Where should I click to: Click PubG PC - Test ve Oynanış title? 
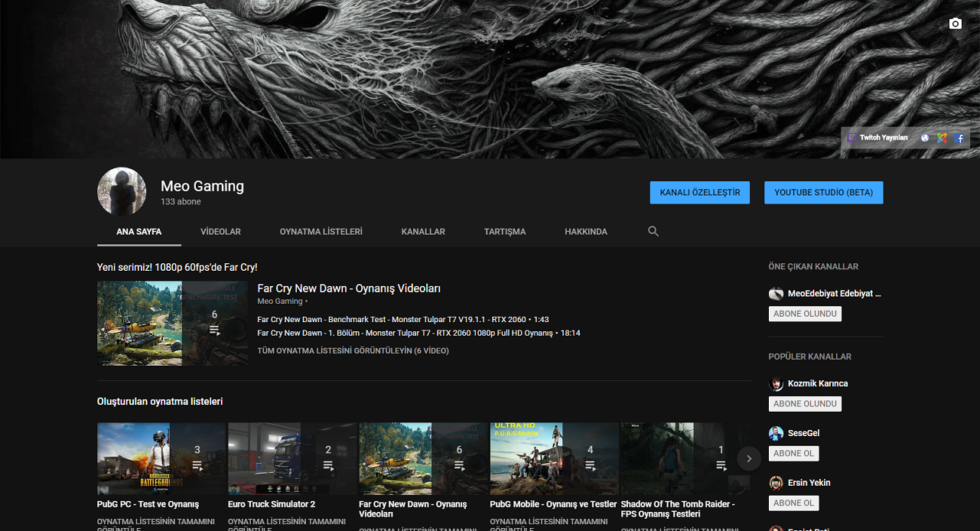(x=148, y=504)
